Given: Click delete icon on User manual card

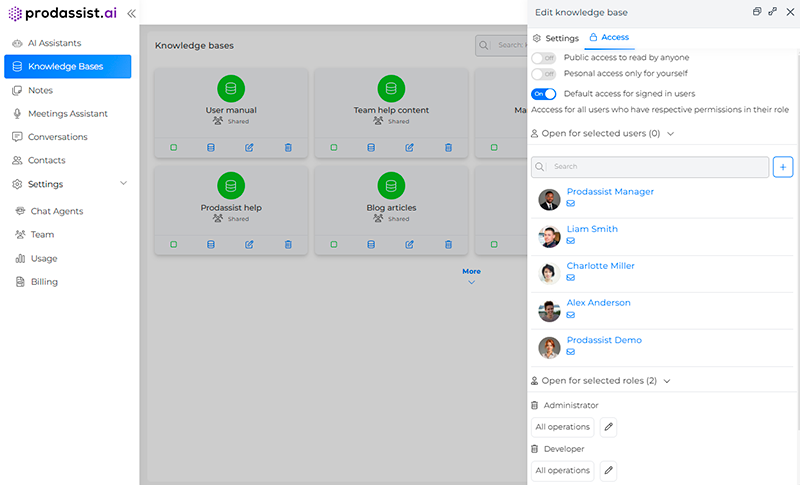Looking at the screenshot, I should 288,147.
